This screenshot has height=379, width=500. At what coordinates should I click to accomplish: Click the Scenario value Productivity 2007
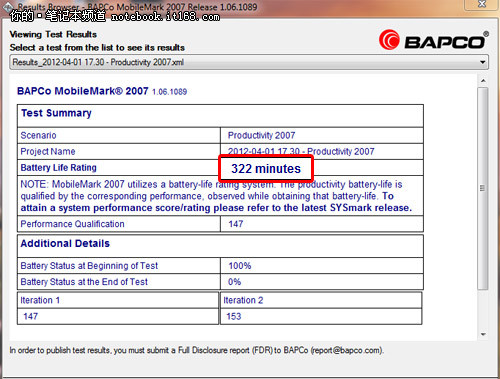click(261, 135)
